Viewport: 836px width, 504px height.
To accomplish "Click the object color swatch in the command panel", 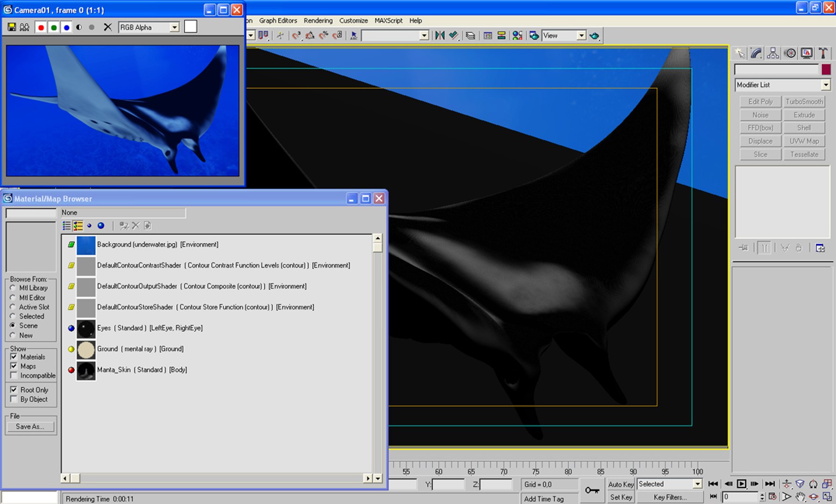I will tap(826, 70).
